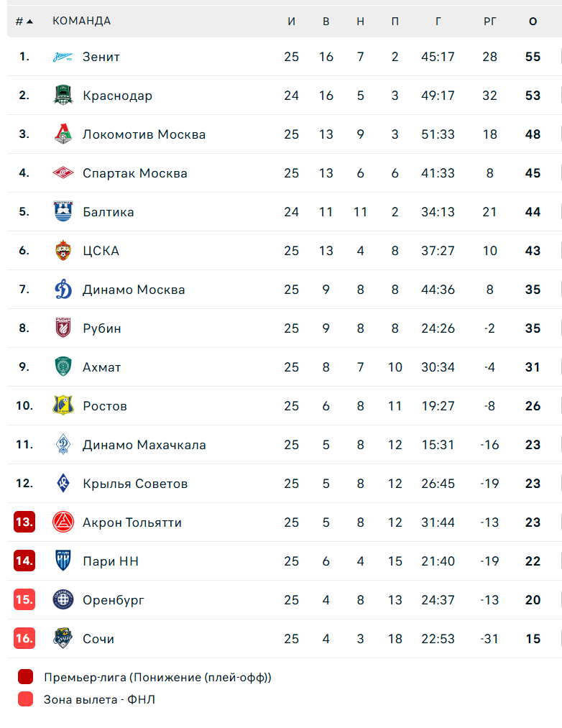Click the Балтика club emblem

[63, 212]
